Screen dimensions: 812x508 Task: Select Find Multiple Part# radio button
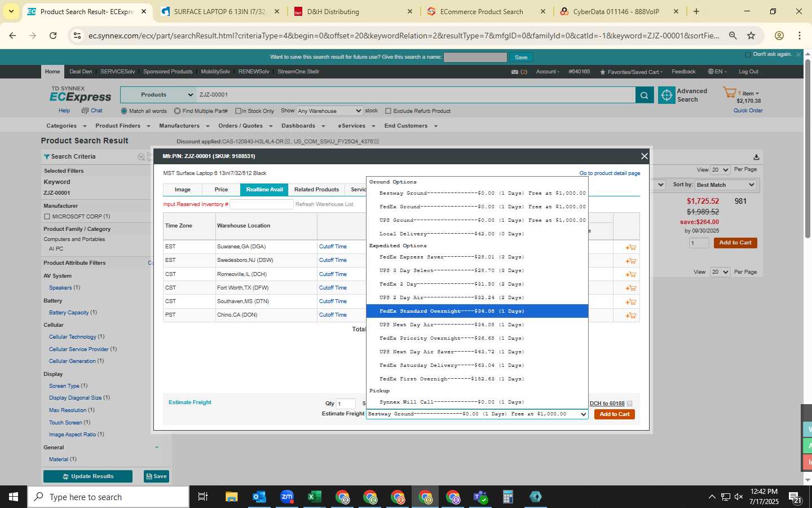point(177,111)
